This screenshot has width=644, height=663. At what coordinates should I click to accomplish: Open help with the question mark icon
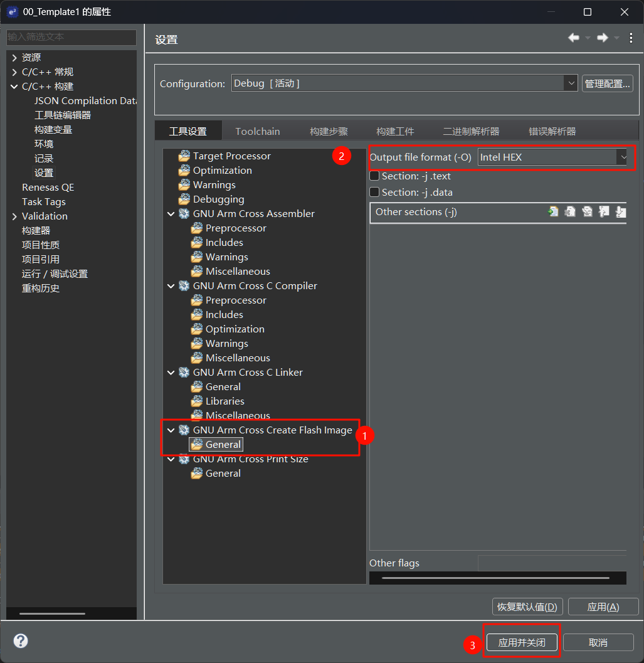click(x=20, y=640)
